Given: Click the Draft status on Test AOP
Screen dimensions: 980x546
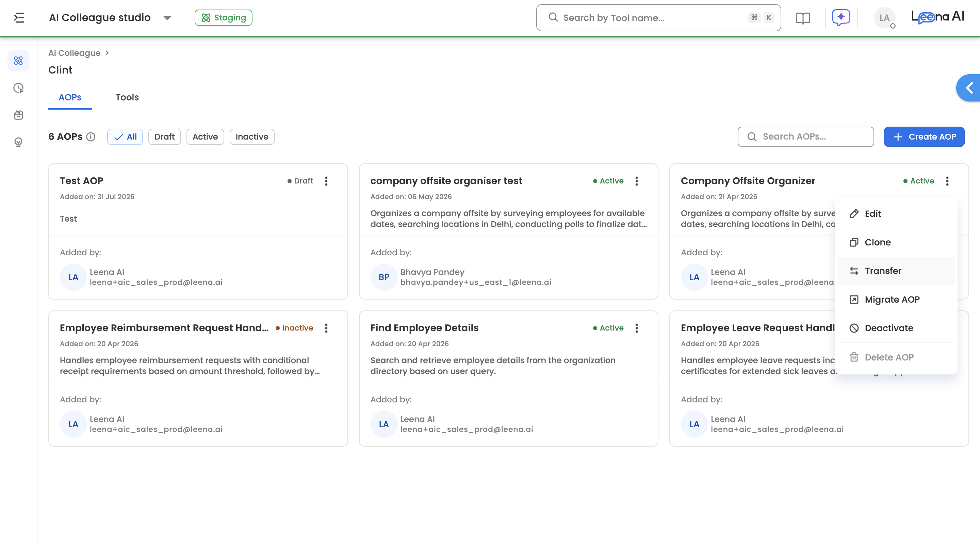Looking at the screenshot, I should [300, 181].
